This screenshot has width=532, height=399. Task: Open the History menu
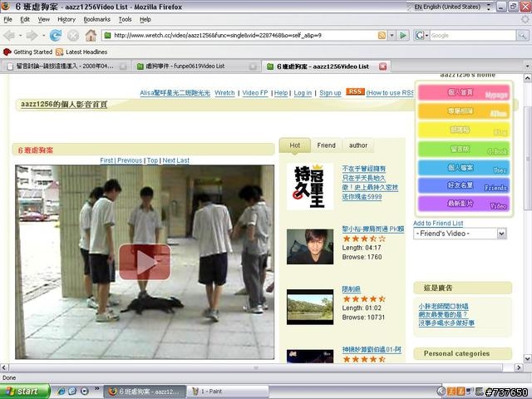coord(66,20)
